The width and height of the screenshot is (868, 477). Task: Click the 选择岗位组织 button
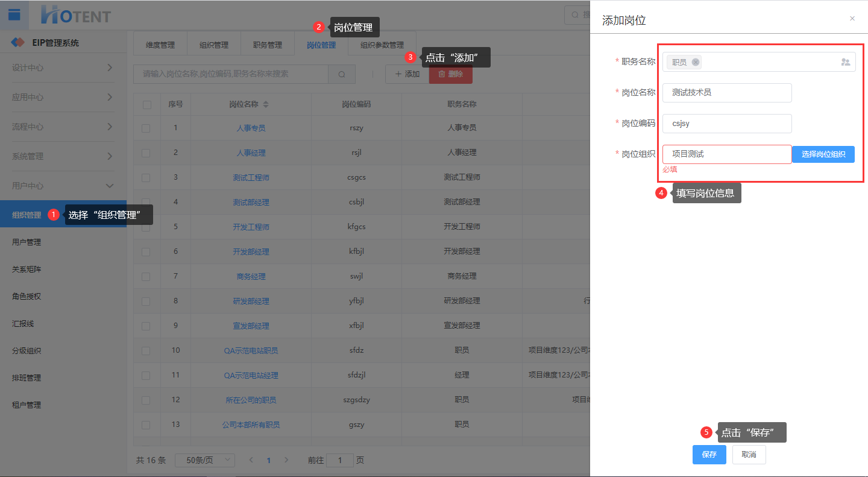pos(823,154)
